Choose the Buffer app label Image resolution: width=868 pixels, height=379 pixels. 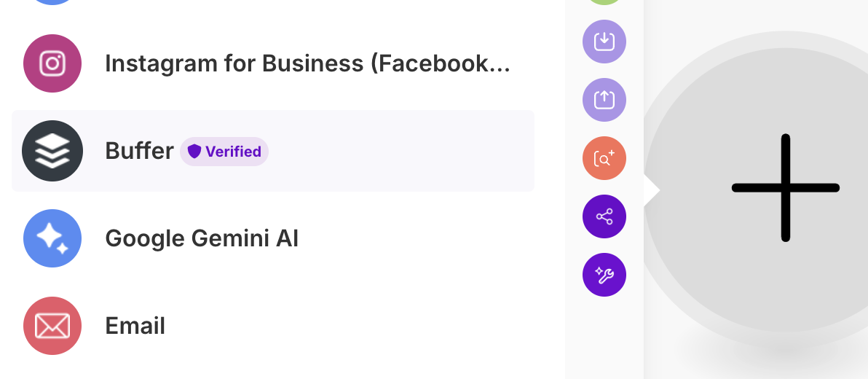coord(140,151)
